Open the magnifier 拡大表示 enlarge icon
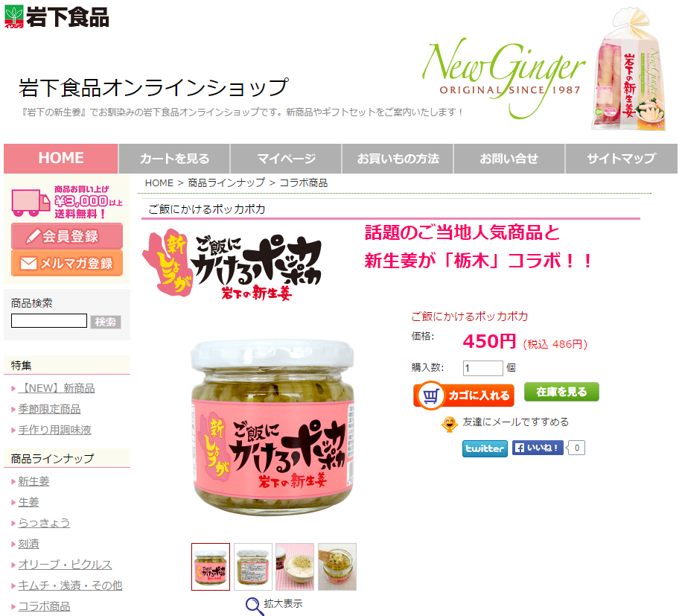 255,606
